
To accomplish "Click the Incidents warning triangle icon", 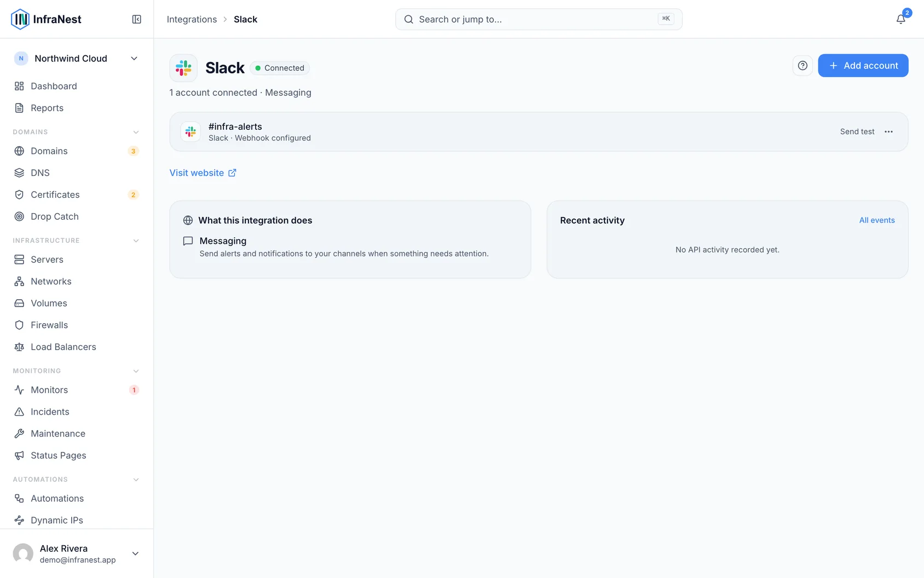I will point(19,412).
